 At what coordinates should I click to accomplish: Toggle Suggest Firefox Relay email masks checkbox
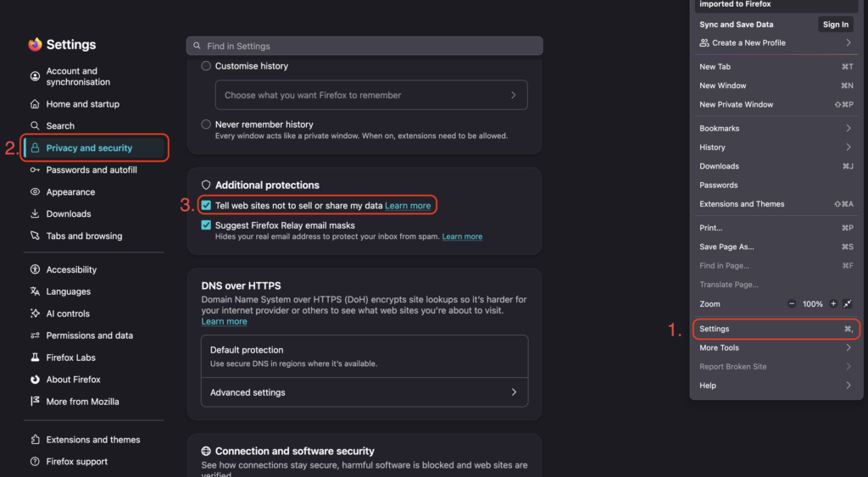(206, 225)
